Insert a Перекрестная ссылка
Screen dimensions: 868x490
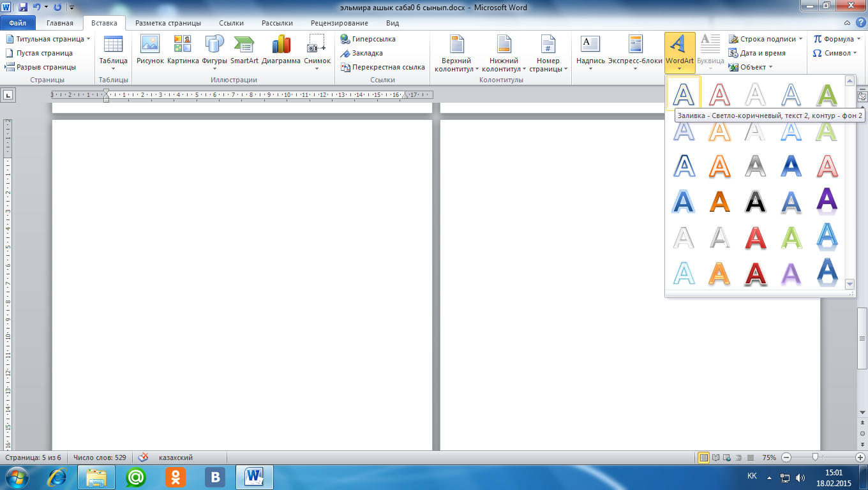click(383, 67)
